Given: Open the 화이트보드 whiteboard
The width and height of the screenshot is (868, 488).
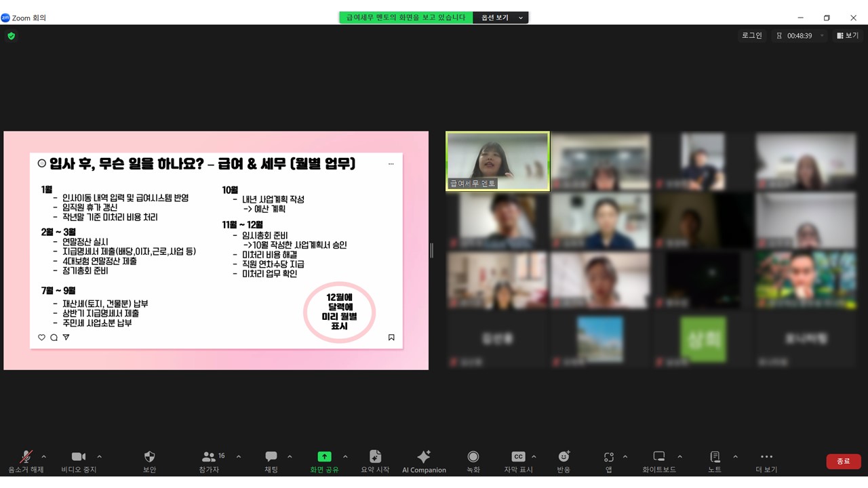Looking at the screenshot, I should tap(658, 457).
